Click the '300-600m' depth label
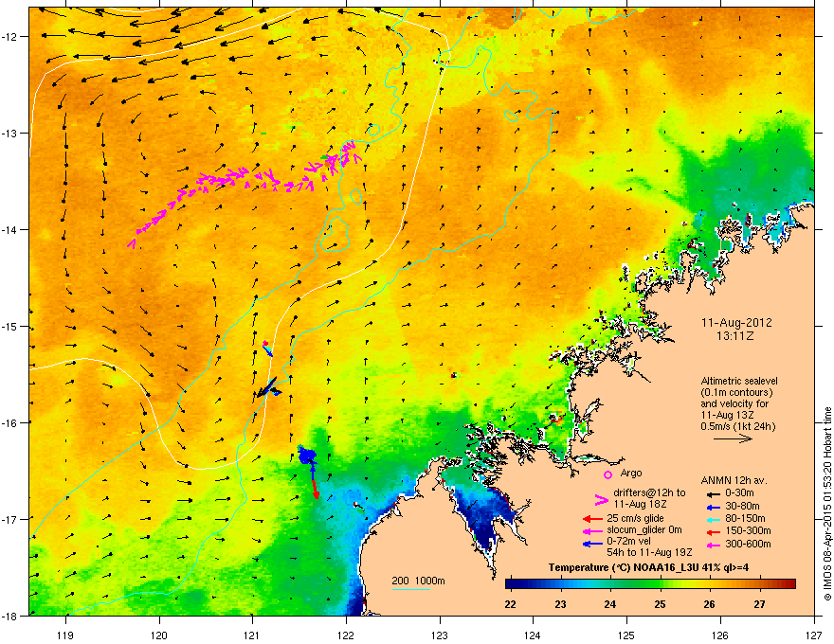The height and width of the screenshot is (644, 834). (748, 544)
